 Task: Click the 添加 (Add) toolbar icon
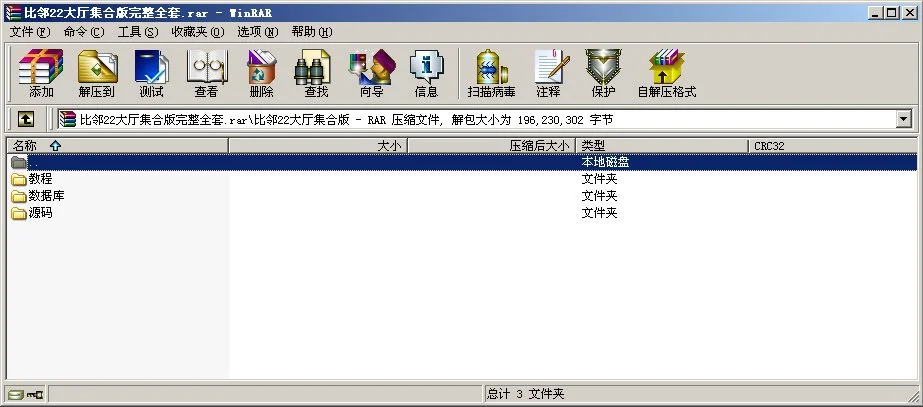point(41,73)
